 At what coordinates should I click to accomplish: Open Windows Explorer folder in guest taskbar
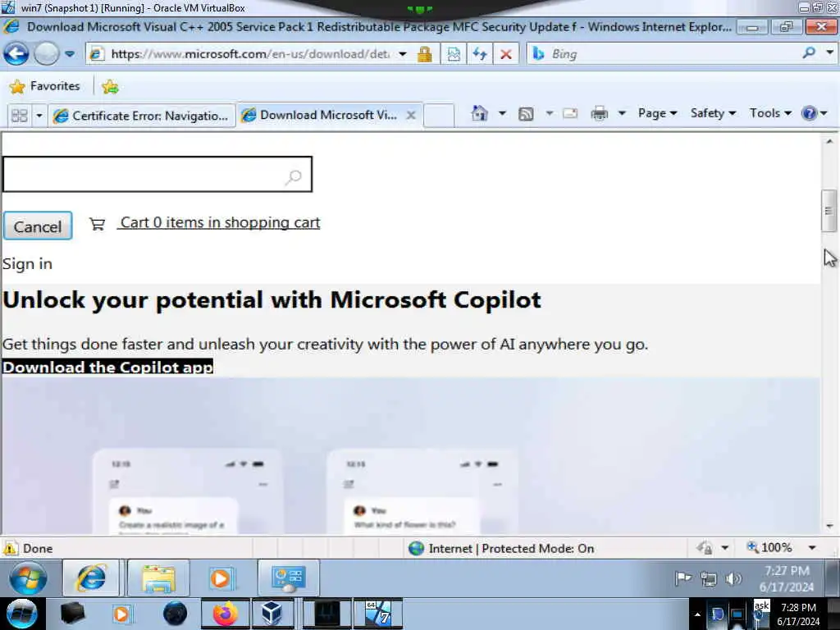tap(158, 578)
